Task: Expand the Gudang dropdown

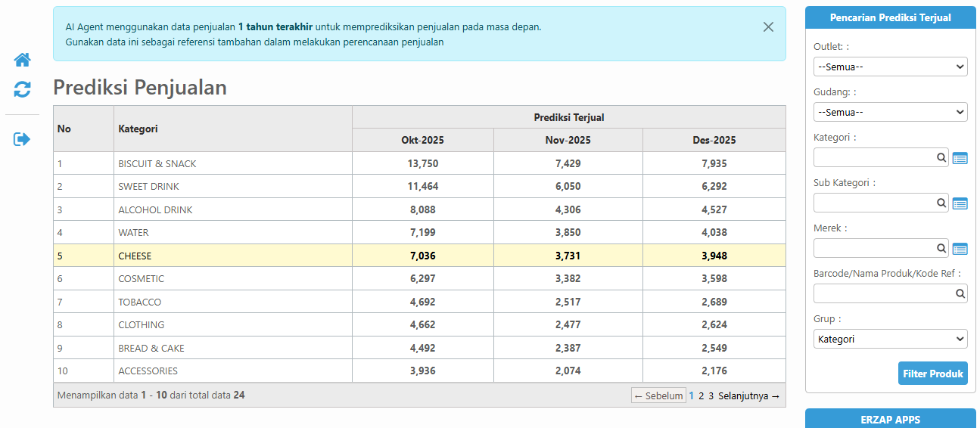Action: 890,112
